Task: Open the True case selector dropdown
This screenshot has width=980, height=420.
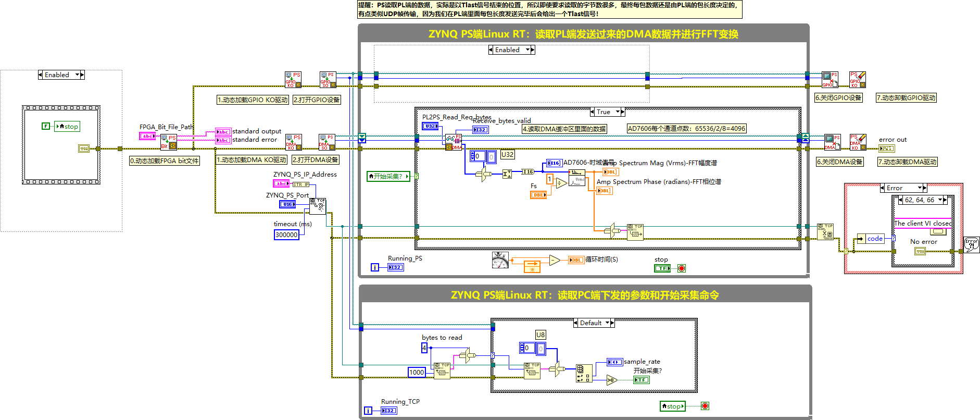Action: click(x=618, y=112)
